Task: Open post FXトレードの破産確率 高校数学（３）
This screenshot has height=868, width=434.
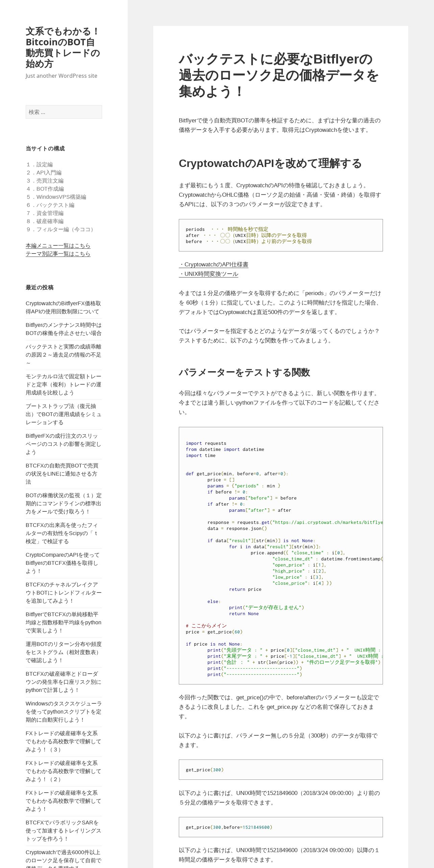Action: coord(64,742)
